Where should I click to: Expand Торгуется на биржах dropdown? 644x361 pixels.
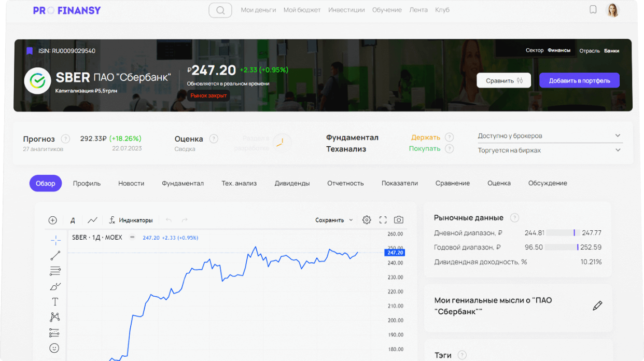(550, 150)
